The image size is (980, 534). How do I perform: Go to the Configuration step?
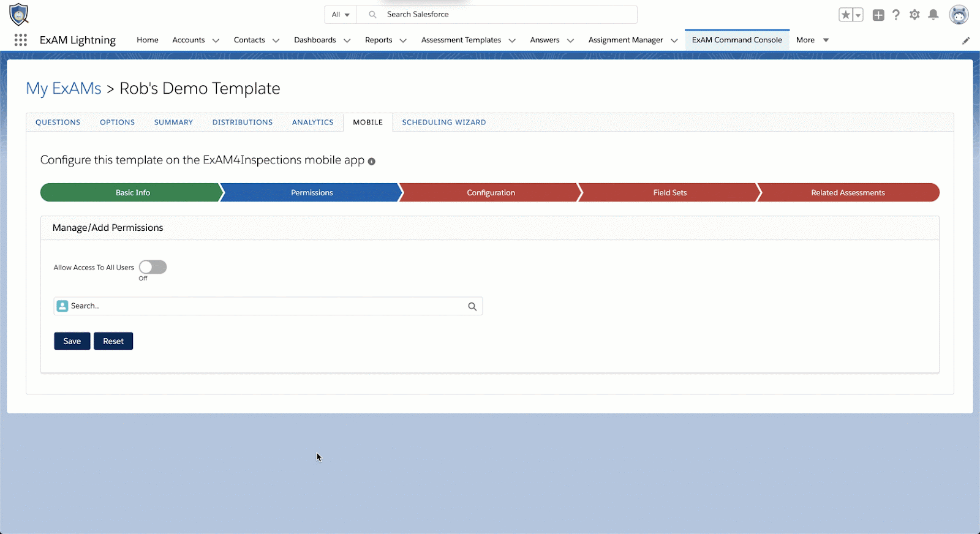pyautogui.click(x=491, y=192)
